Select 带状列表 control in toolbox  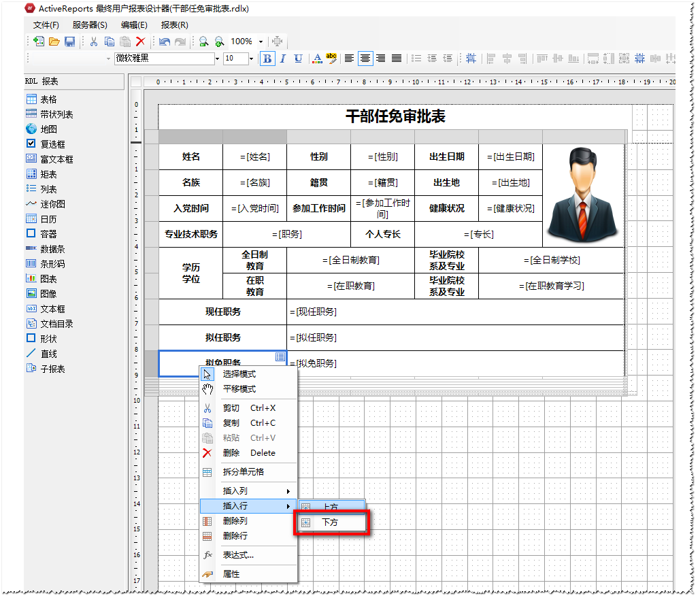click(x=50, y=115)
